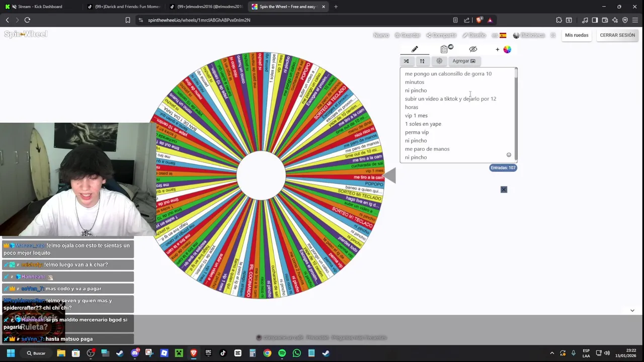Open Spotify from the taskbar
644x362 pixels.
tap(282, 353)
